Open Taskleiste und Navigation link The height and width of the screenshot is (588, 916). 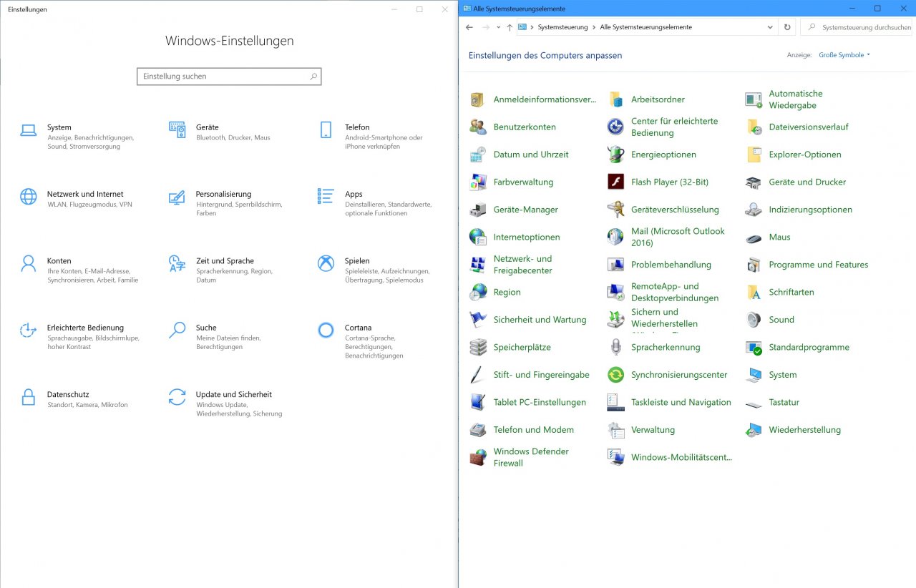tap(681, 402)
